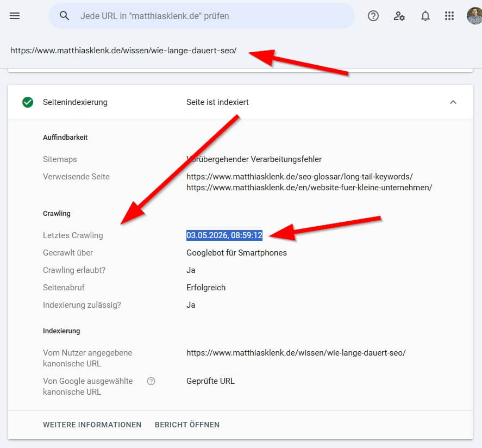Click the user-declared canonical URL value

pos(296,353)
